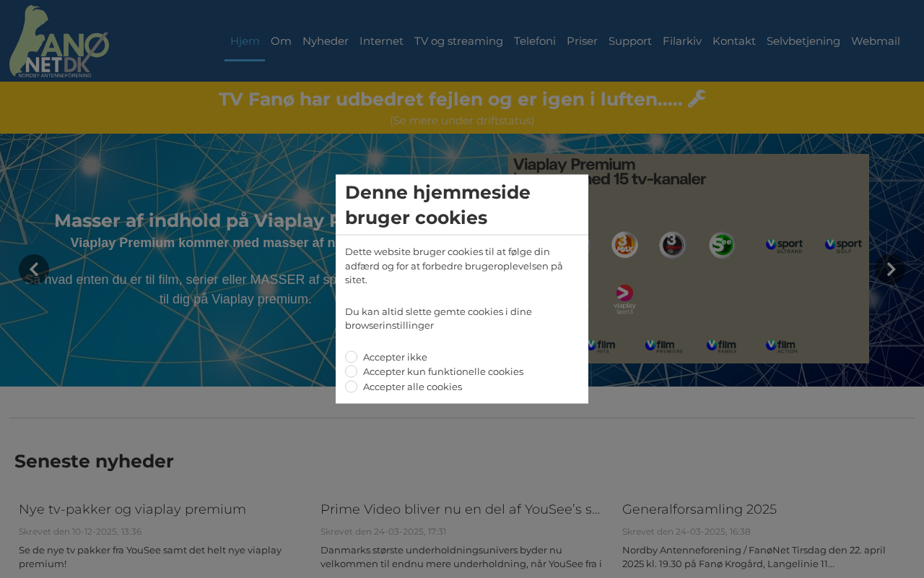Click the wrench icon in the yellow banner

697,99
